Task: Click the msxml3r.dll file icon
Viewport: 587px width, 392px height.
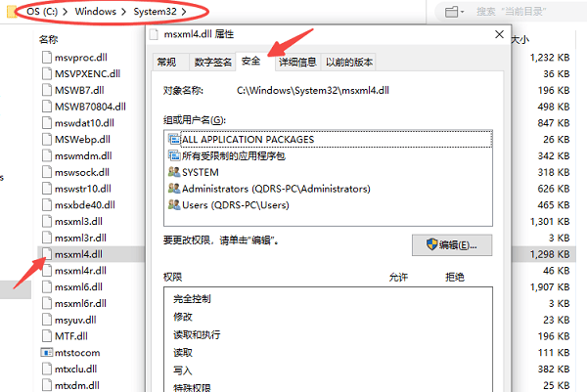Action: (47, 238)
